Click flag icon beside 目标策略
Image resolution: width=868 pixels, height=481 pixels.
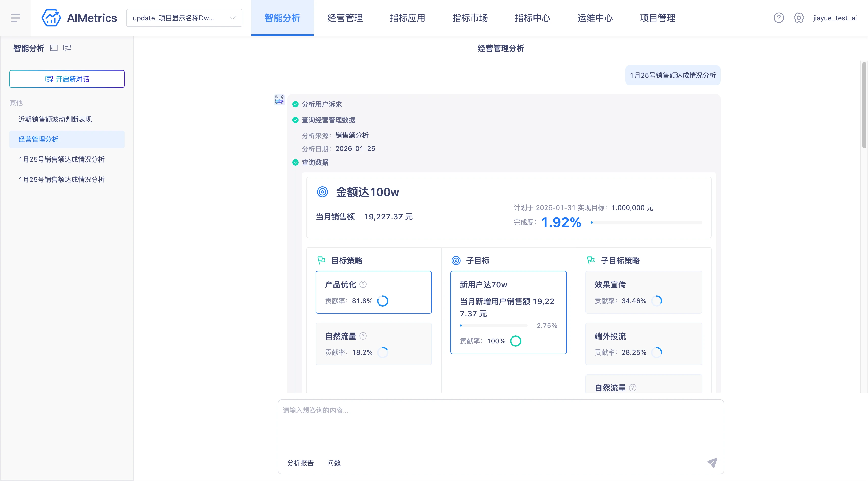(x=321, y=260)
